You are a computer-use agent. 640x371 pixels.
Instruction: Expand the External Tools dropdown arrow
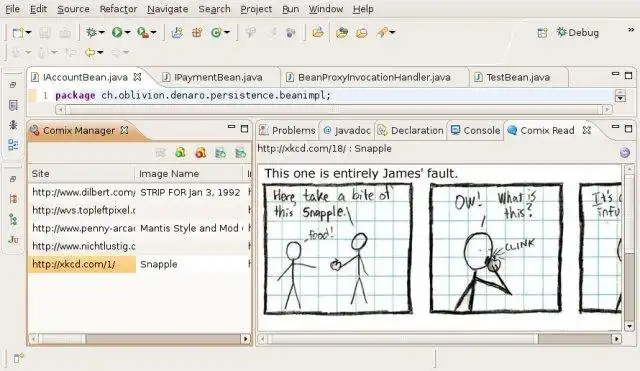tap(153, 33)
